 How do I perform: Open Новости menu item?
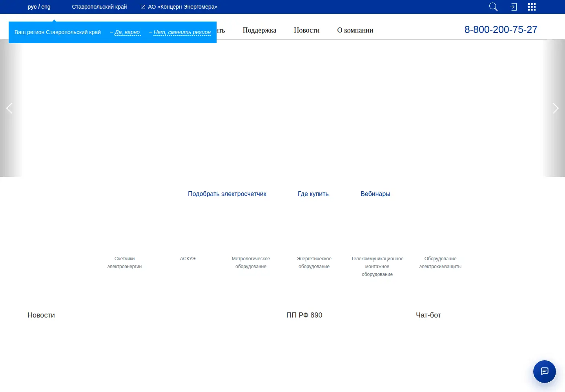306,30
